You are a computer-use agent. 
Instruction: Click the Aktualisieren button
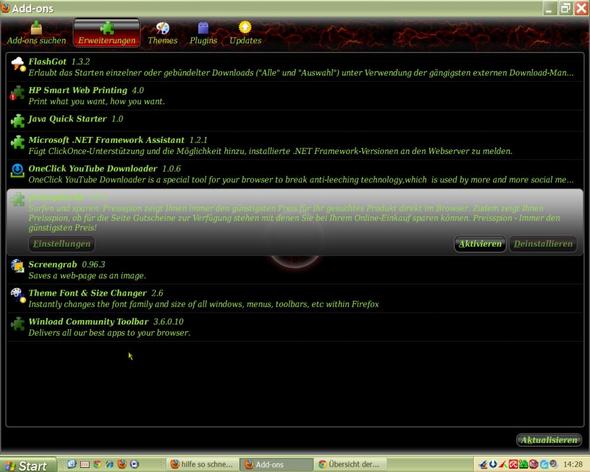tap(549, 440)
